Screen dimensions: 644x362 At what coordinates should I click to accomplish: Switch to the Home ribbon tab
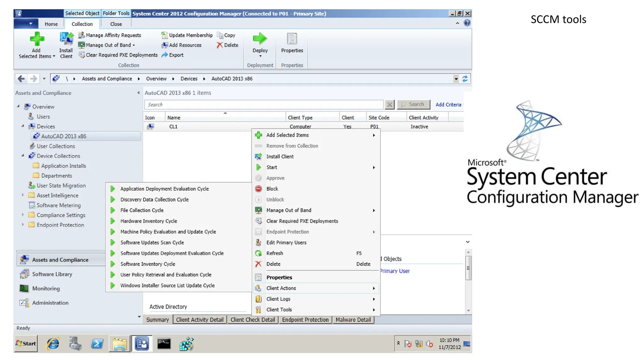(51, 24)
